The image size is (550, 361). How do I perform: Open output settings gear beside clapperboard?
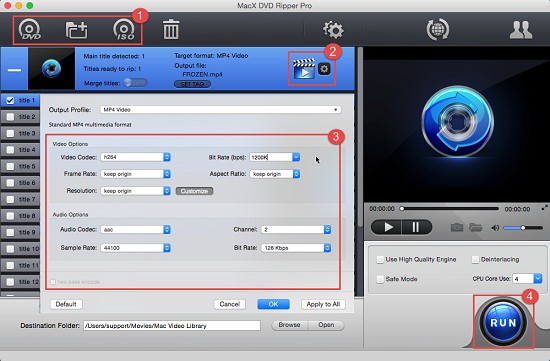pyautogui.click(x=324, y=69)
